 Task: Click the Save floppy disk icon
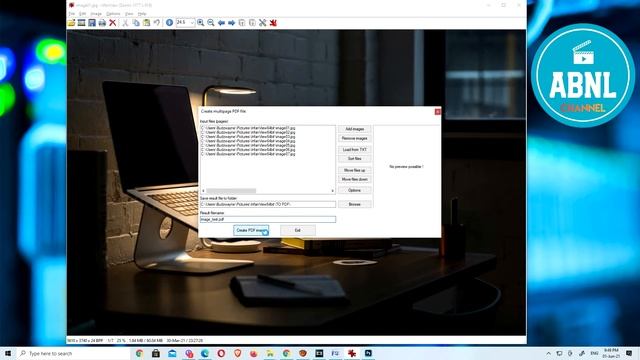pyautogui.click(x=92, y=23)
